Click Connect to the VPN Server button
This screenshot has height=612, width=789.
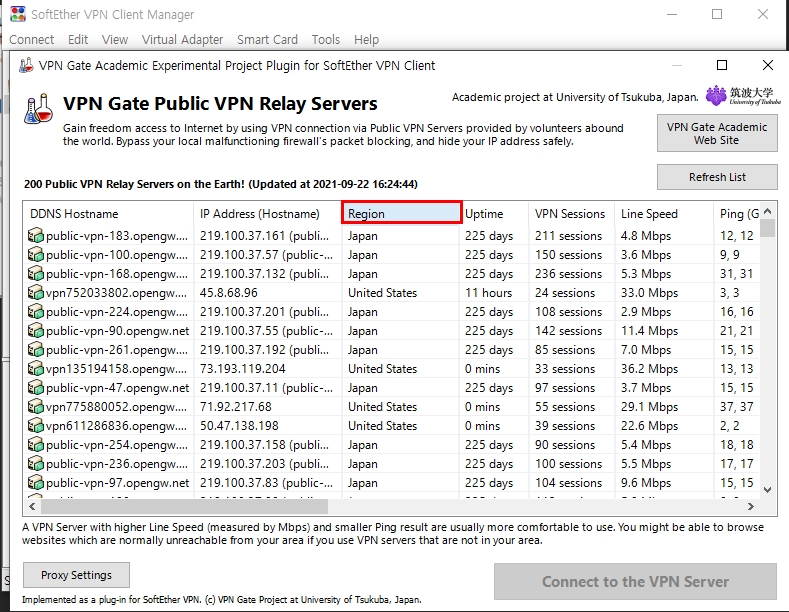635,582
